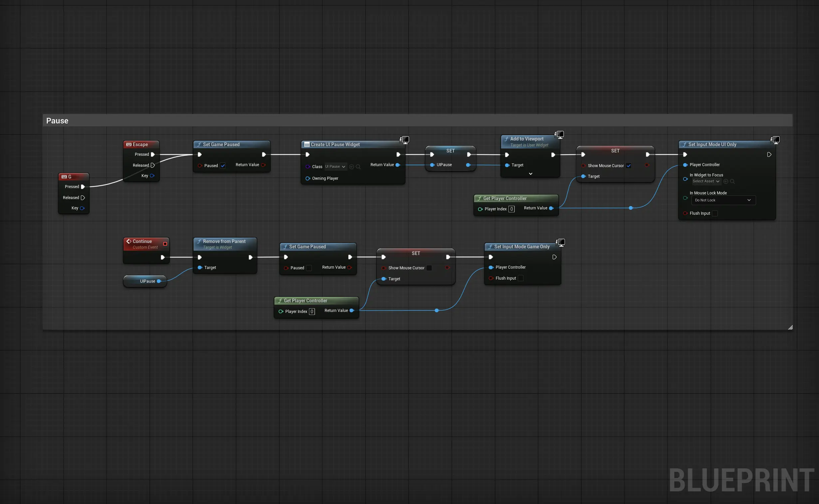Click the monitor icon on Set Input Mode UI Only
This screenshot has height=504, width=819.
pyautogui.click(x=776, y=140)
